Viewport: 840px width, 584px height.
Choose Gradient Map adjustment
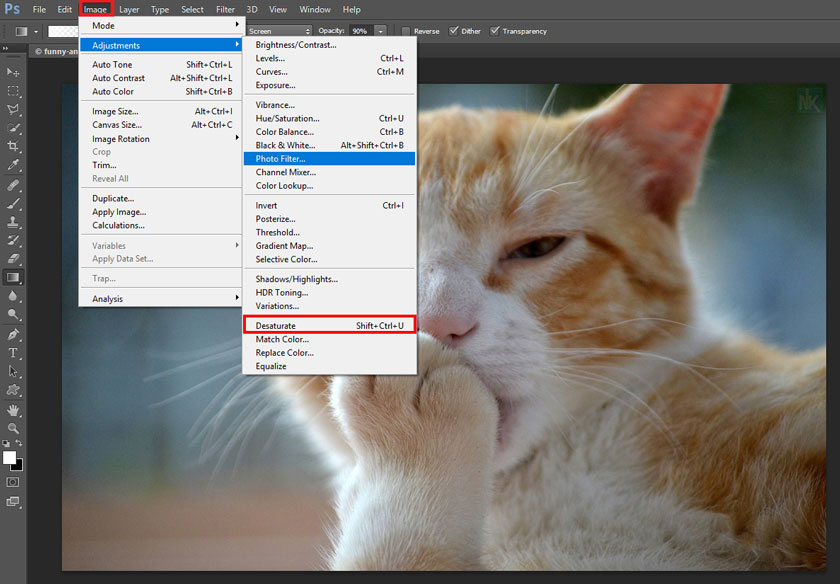point(329,245)
